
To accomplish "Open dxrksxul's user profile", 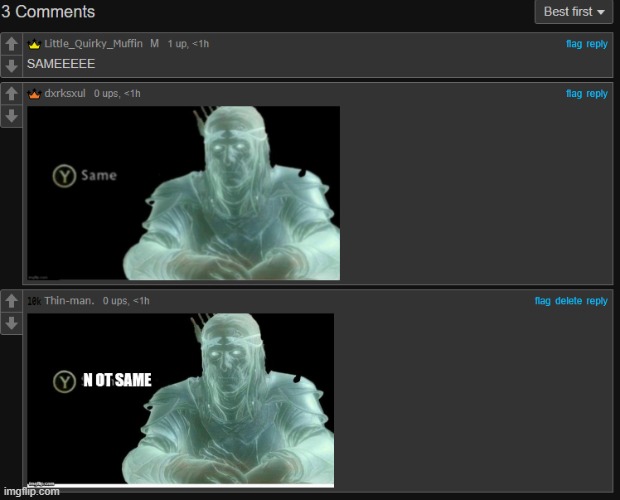I will click(x=65, y=93).
